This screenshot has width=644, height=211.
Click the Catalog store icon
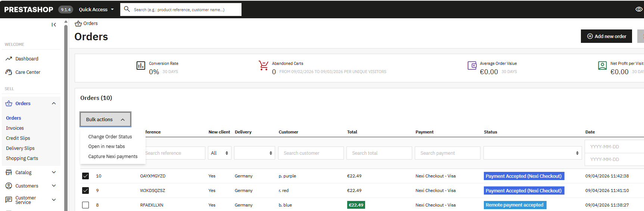(9, 172)
